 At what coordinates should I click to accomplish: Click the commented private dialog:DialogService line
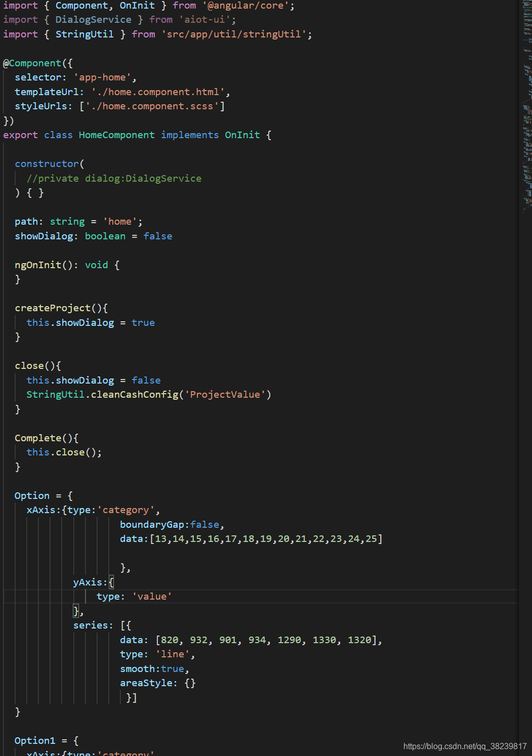[x=114, y=179]
